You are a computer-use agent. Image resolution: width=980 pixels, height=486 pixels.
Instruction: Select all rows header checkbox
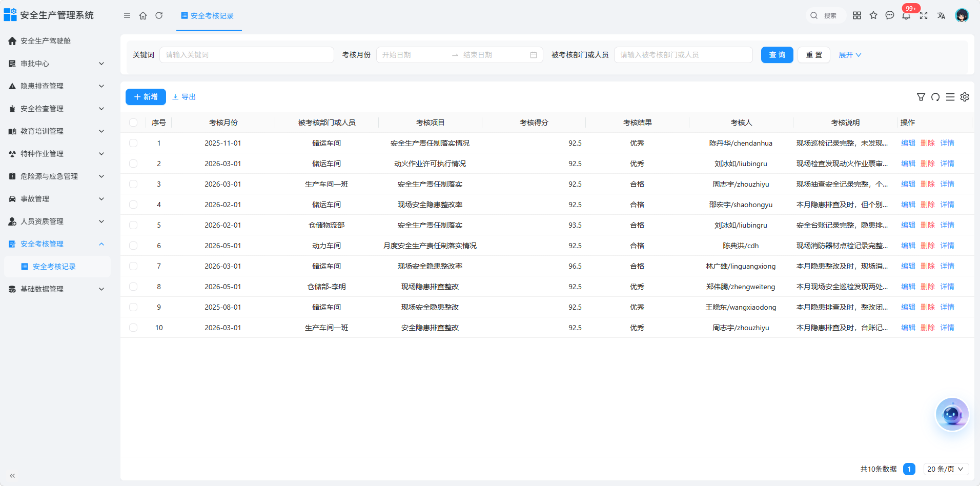(x=133, y=123)
